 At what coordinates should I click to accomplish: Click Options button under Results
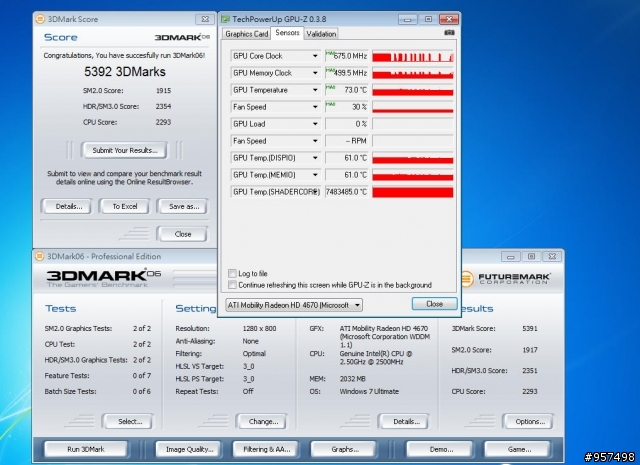coord(529,422)
